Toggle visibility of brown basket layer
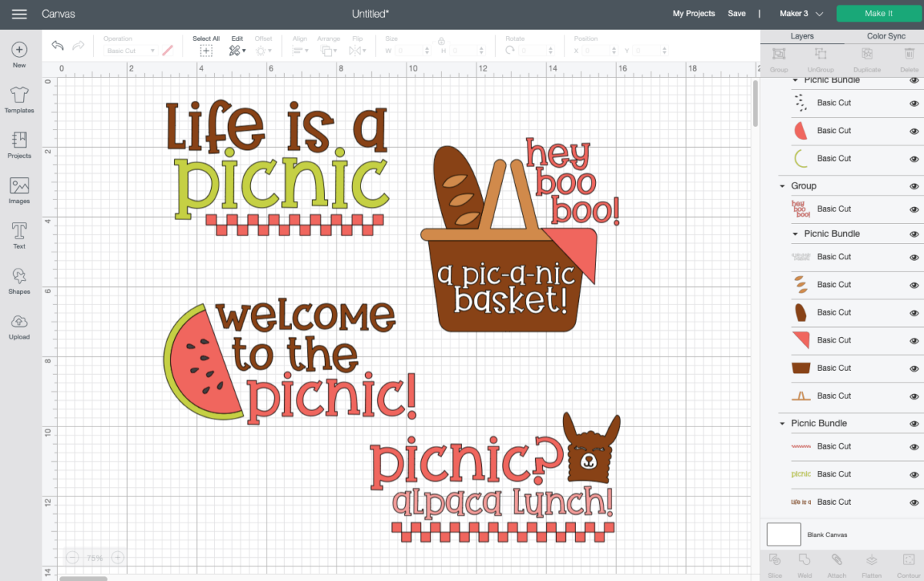 click(x=914, y=368)
